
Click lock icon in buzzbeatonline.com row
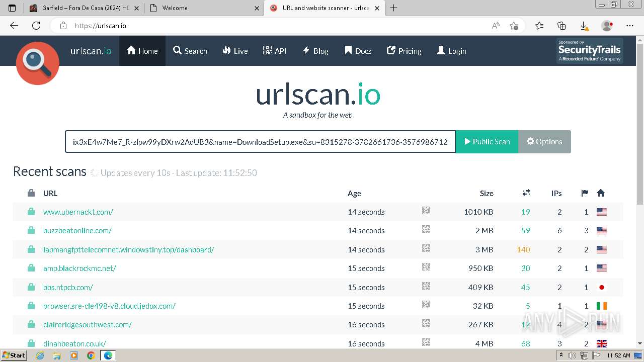tap(31, 230)
